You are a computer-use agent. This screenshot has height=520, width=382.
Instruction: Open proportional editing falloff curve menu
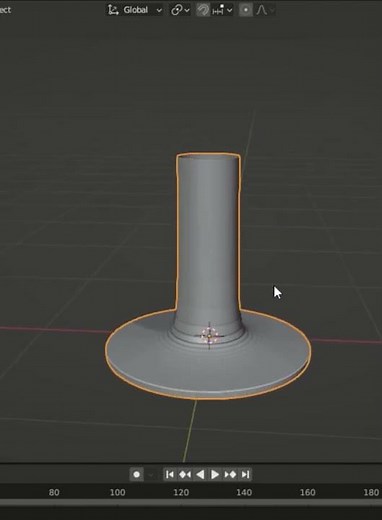pyautogui.click(x=265, y=10)
